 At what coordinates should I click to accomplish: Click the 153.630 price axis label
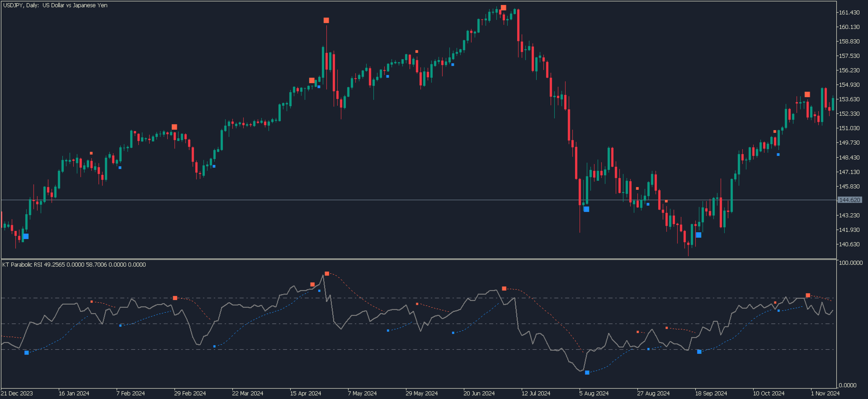(x=849, y=99)
